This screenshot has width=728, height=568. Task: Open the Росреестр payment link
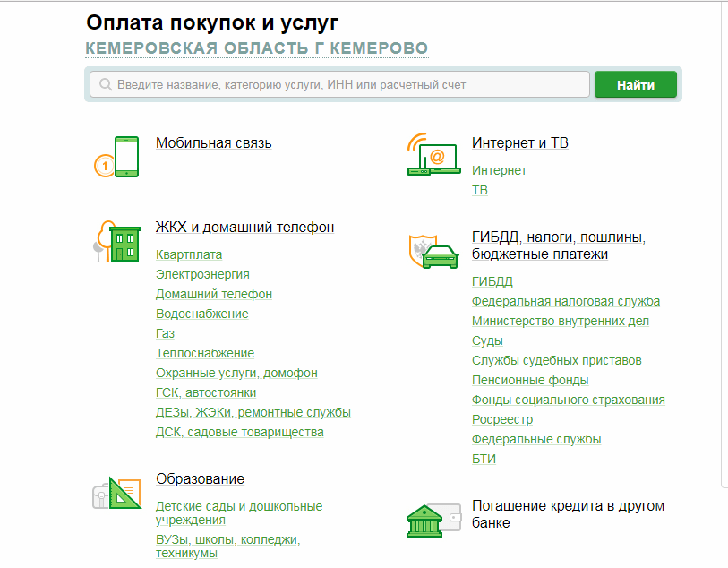[x=502, y=420]
